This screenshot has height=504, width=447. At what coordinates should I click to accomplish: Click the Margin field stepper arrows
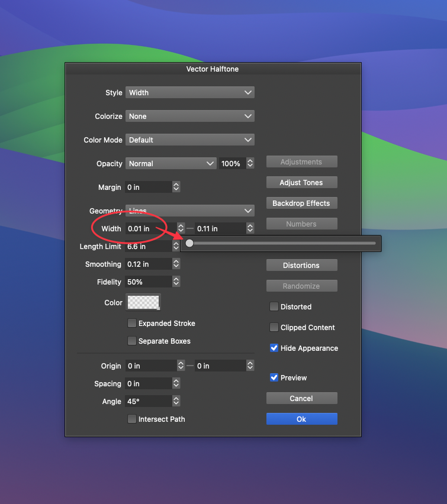point(176,187)
